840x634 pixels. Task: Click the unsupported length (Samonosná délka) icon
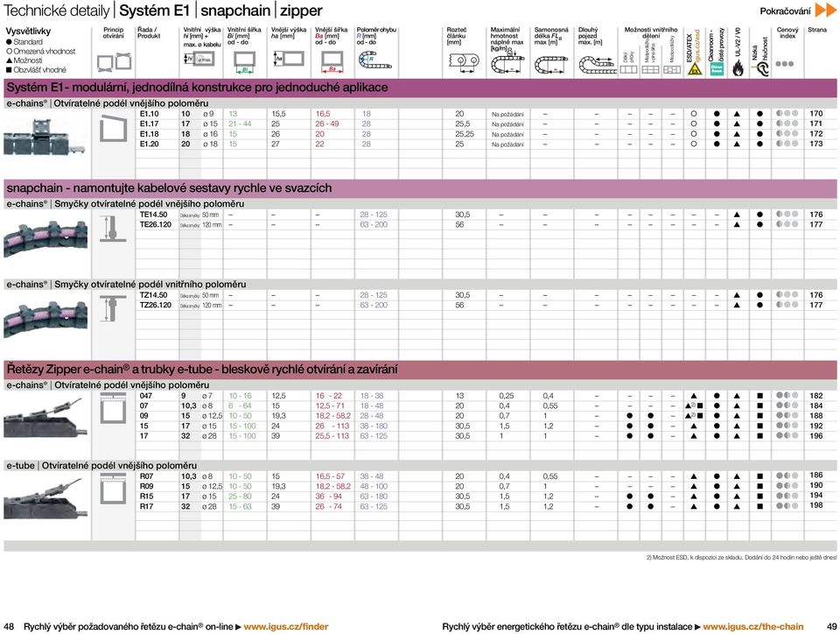tap(550, 65)
